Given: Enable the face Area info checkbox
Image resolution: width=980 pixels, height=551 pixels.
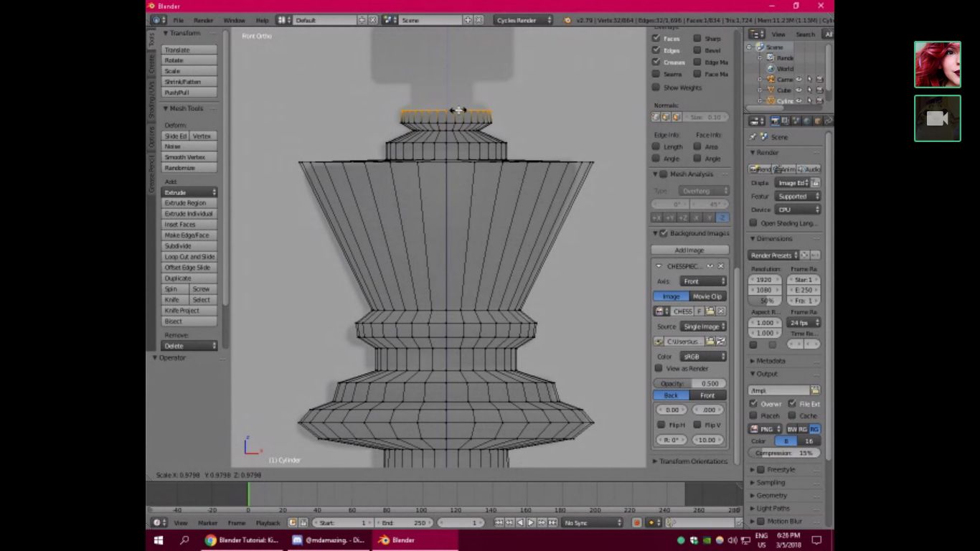Looking at the screenshot, I should tap(697, 147).
